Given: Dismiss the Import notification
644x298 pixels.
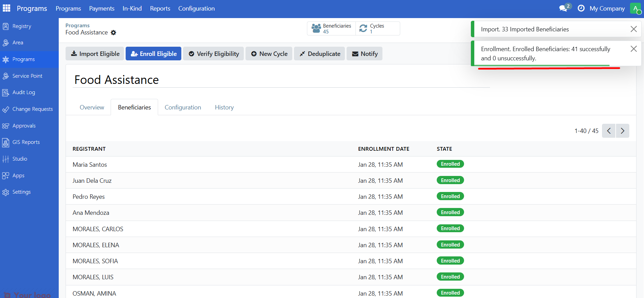Looking at the screenshot, I should (633, 29).
